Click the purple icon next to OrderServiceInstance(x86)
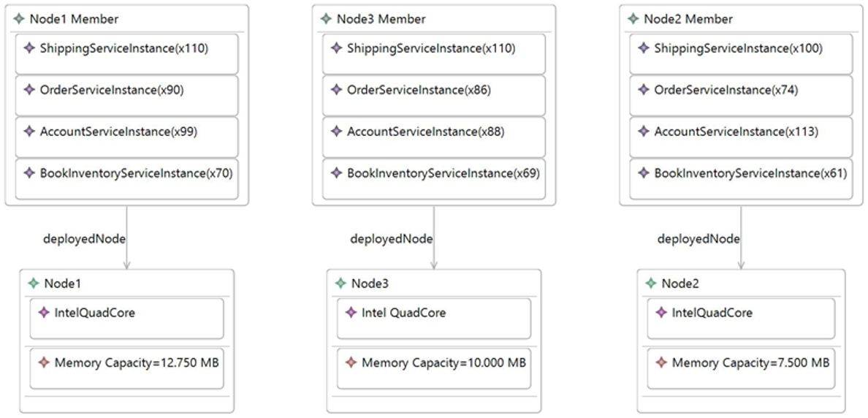868x418 pixels. click(x=336, y=90)
